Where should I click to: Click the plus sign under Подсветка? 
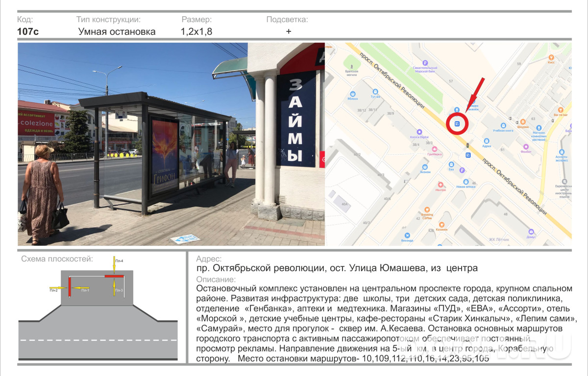point(289,31)
